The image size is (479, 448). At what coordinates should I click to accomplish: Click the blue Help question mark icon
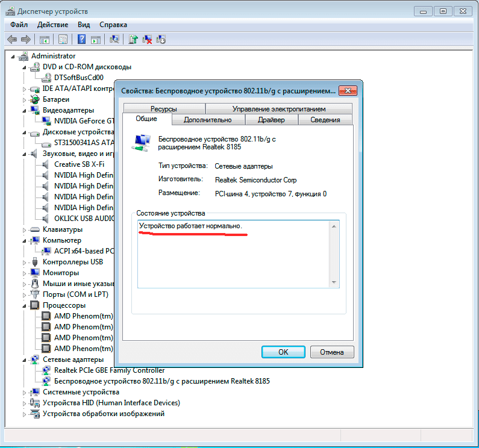(x=81, y=40)
